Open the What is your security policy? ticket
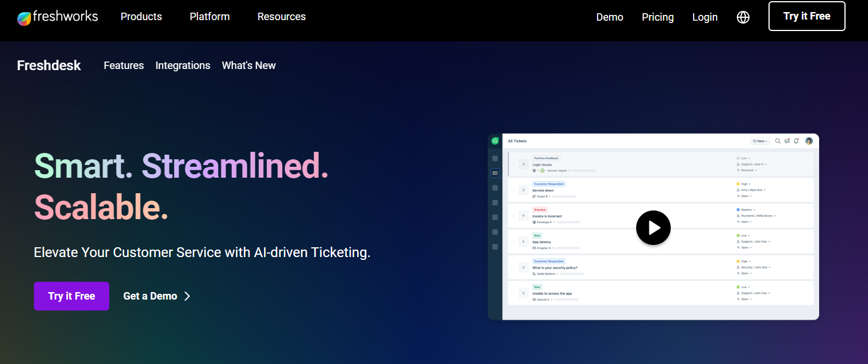Image resolution: width=868 pixels, height=364 pixels. [x=555, y=268]
